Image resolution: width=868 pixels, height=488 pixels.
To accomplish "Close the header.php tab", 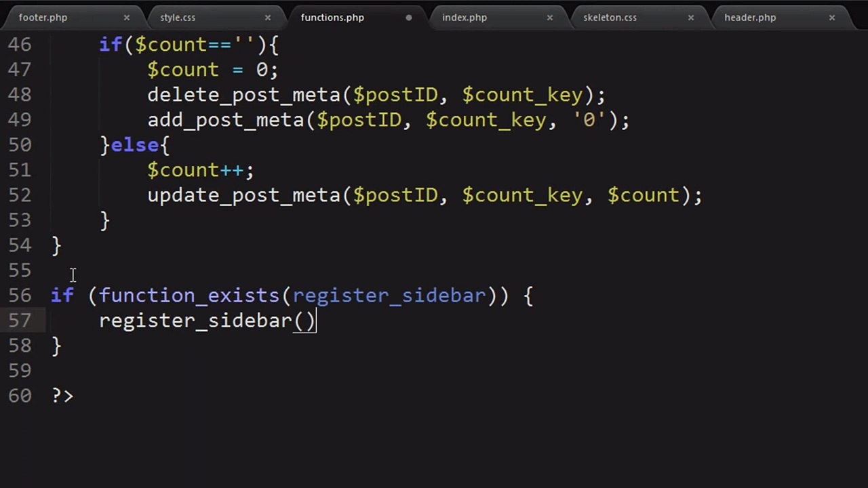I will point(831,18).
